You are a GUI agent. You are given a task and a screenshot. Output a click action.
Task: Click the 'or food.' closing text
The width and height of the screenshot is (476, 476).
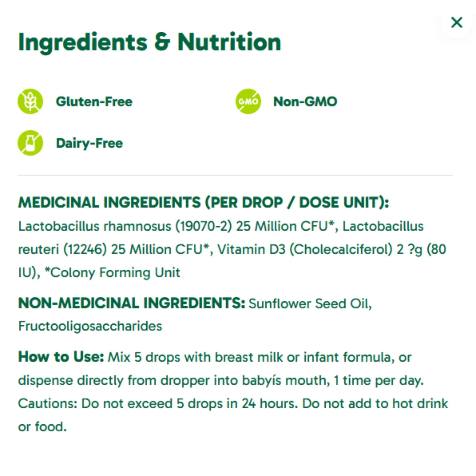click(42, 427)
